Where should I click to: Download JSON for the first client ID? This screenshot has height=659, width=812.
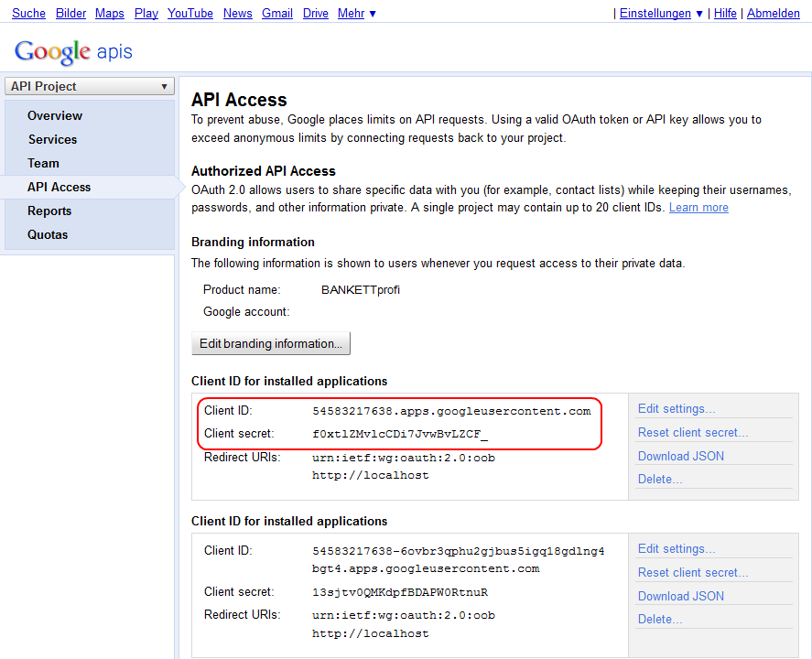681,456
